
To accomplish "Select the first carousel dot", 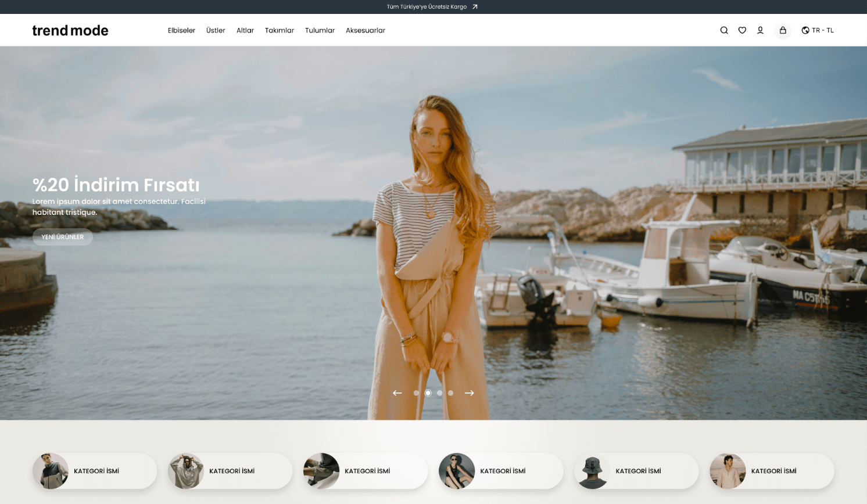I will (416, 393).
